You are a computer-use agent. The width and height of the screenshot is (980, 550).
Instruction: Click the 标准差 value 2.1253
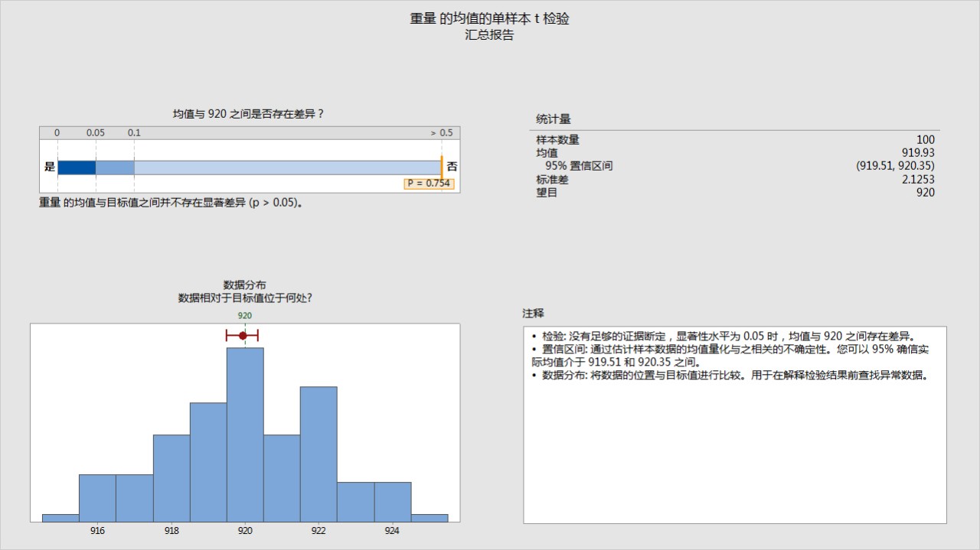[x=918, y=179]
